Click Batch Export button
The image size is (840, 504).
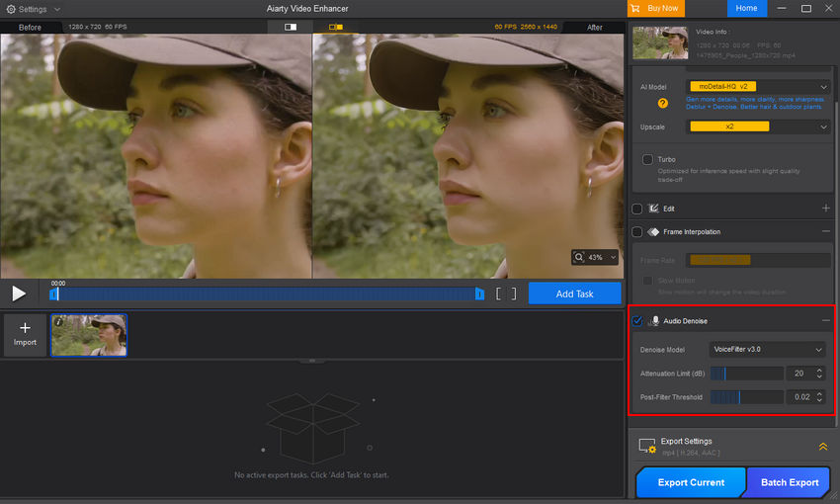[x=789, y=482]
